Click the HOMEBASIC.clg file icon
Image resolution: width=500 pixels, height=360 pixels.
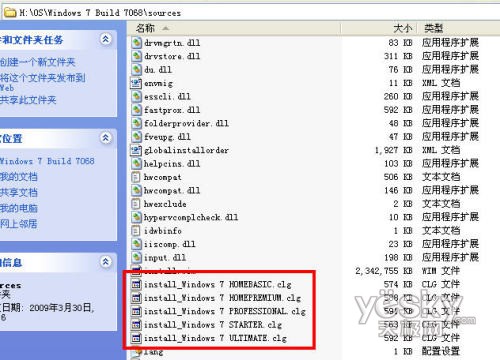click(x=136, y=284)
